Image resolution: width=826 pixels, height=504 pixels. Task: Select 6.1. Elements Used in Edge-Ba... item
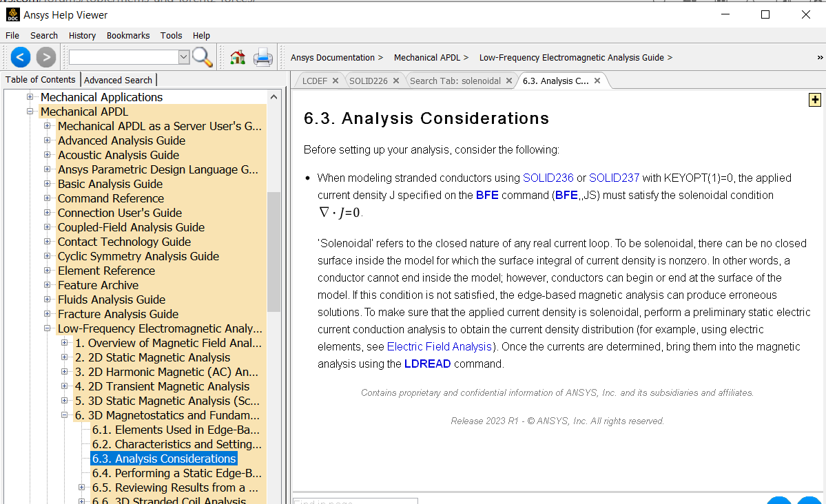176,430
